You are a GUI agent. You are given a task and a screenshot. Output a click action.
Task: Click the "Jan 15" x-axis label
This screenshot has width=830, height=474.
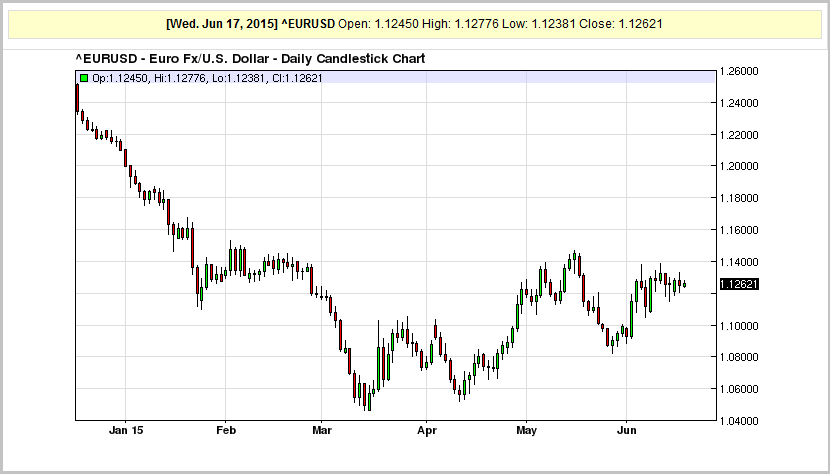[126, 430]
